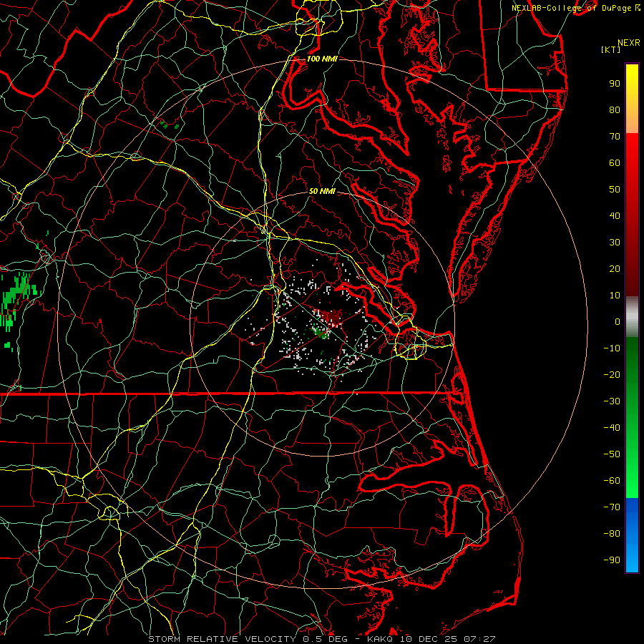
Task: Click the 100 NMI range ring label
Action: coord(321,59)
